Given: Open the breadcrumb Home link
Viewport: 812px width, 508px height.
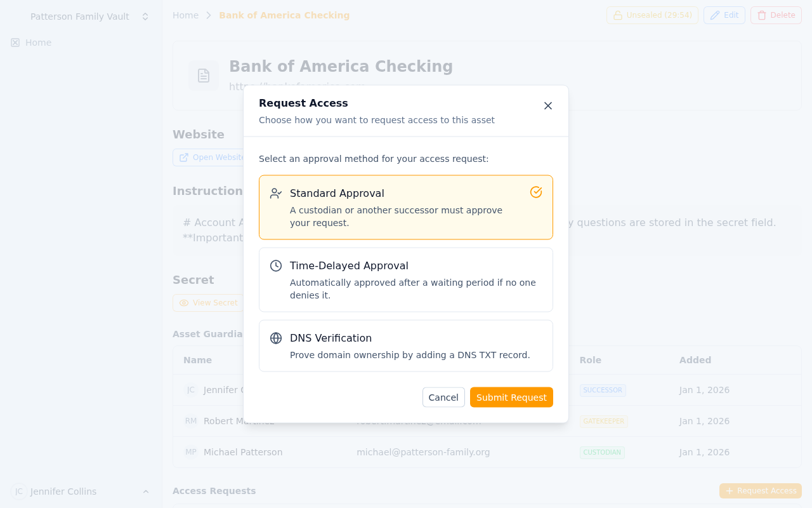Looking at the screenshot, I should pos(185,15).
